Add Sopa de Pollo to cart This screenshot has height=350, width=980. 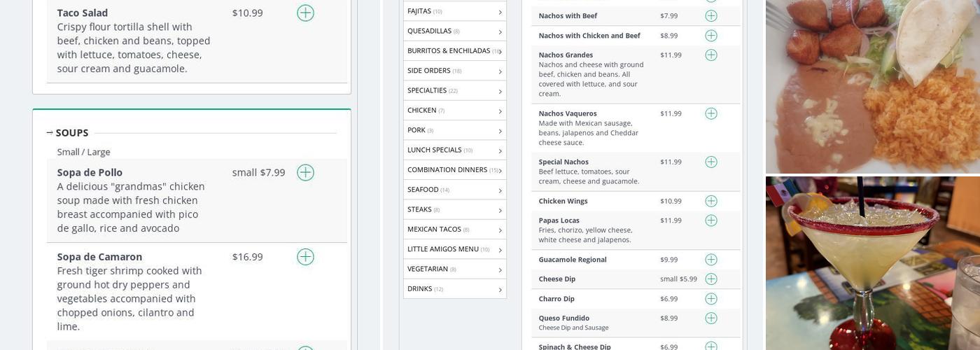coord(305,173)
